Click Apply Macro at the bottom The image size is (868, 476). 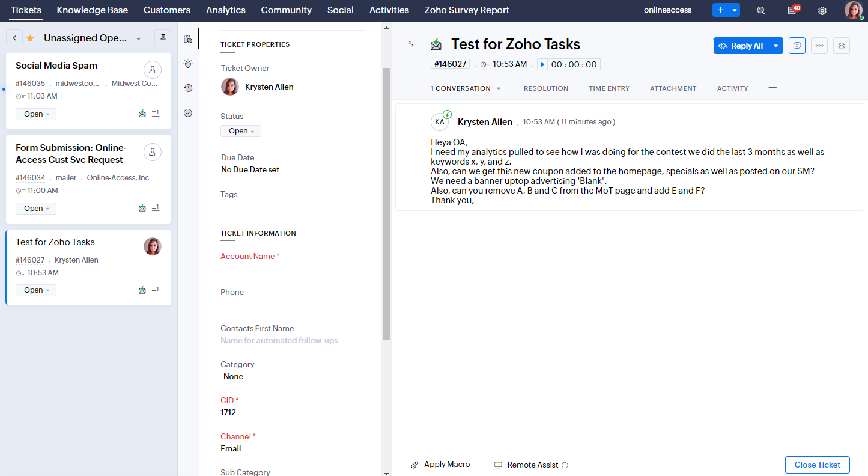440,465
